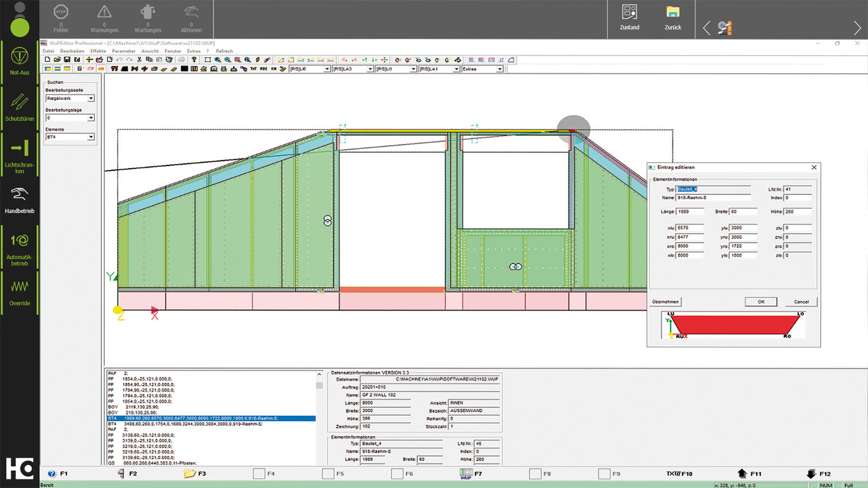Click the rotate 180 degrees icon
This screenshot has height=488, width=868.
coord(481,60)
